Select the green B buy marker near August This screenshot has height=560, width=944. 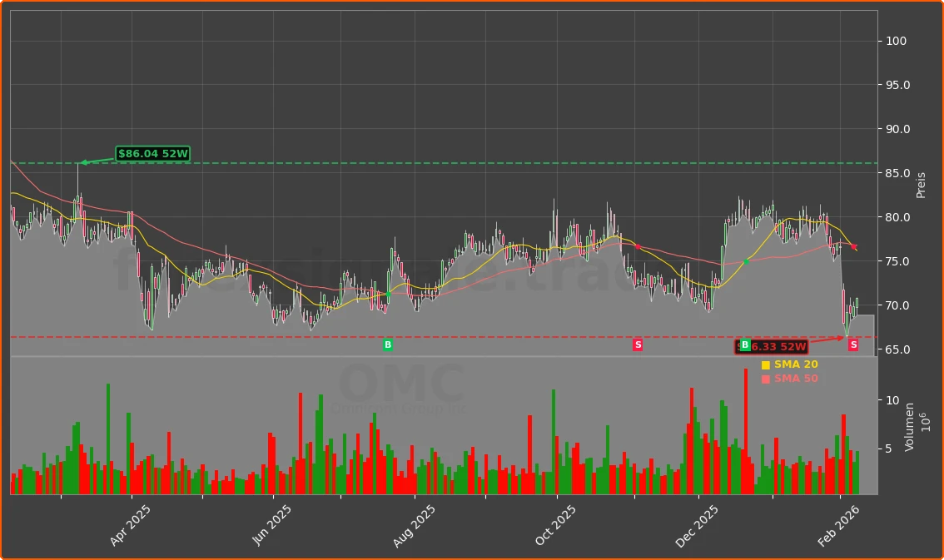click(386, 344)
